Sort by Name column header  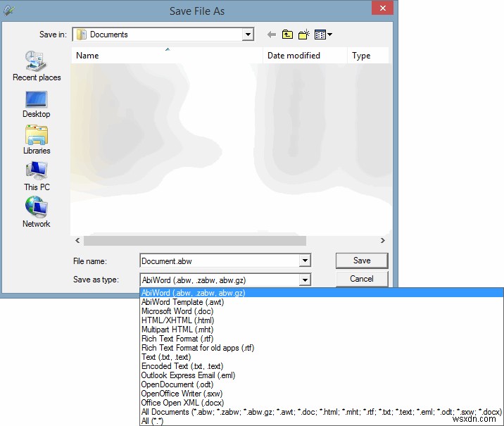click(x=167, y=56)
